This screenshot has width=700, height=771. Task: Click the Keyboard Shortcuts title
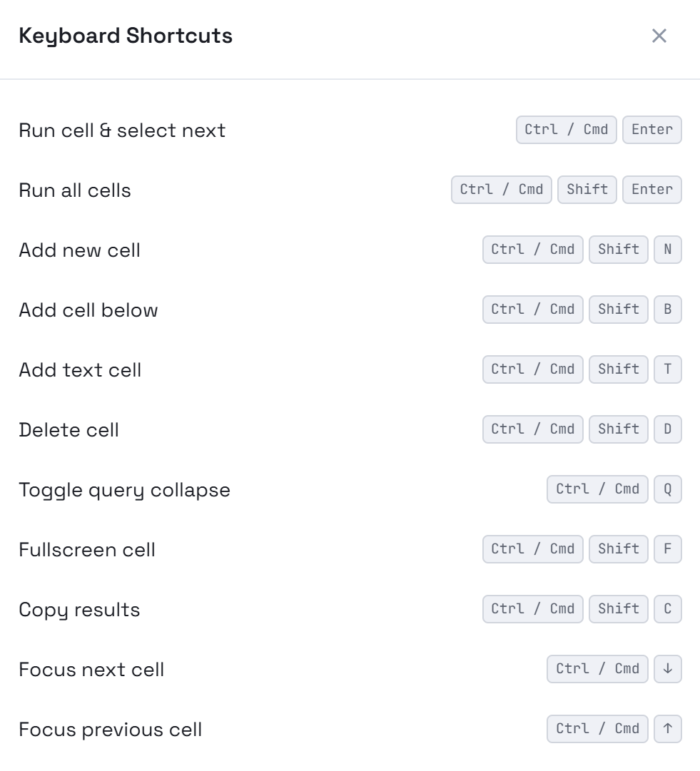[126, 36]
